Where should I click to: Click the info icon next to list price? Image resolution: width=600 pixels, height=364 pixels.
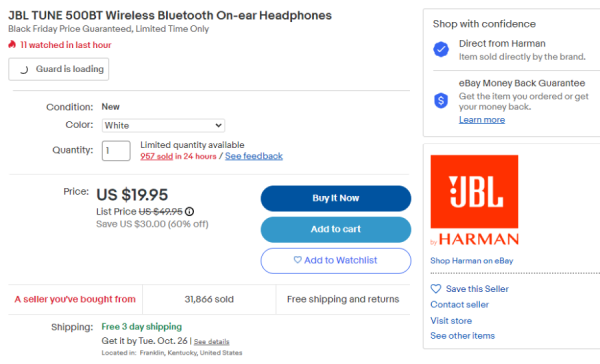(x=189, y=212)
